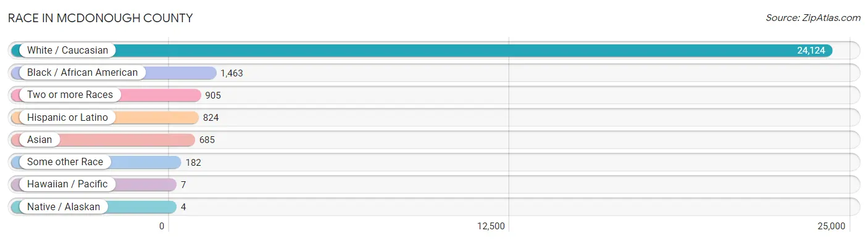
Task: Click the Hawaiian / Pacific label
Action: tap(67, 184)
